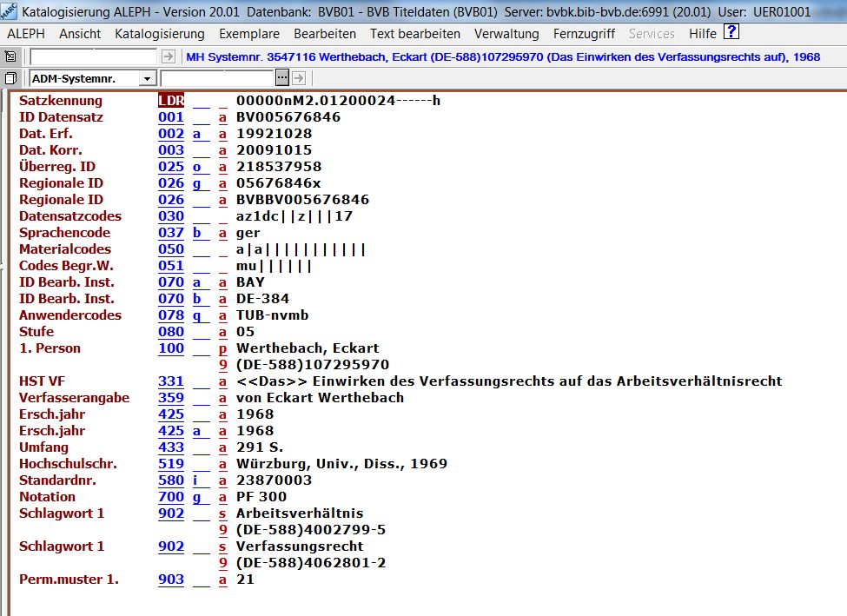Viewport: 847px width, 616px height.
Task: Open the Exemplare menu
Action: tap(249, 34)
